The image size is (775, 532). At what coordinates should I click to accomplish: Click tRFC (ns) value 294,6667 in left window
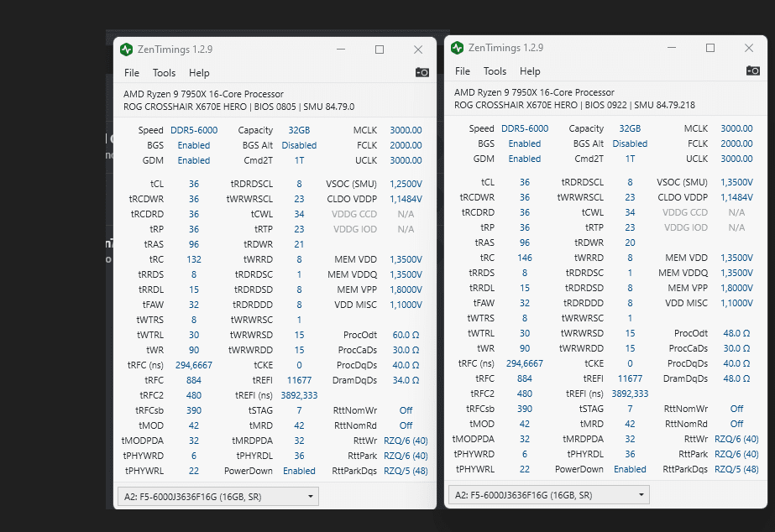[x=194, y=366]
